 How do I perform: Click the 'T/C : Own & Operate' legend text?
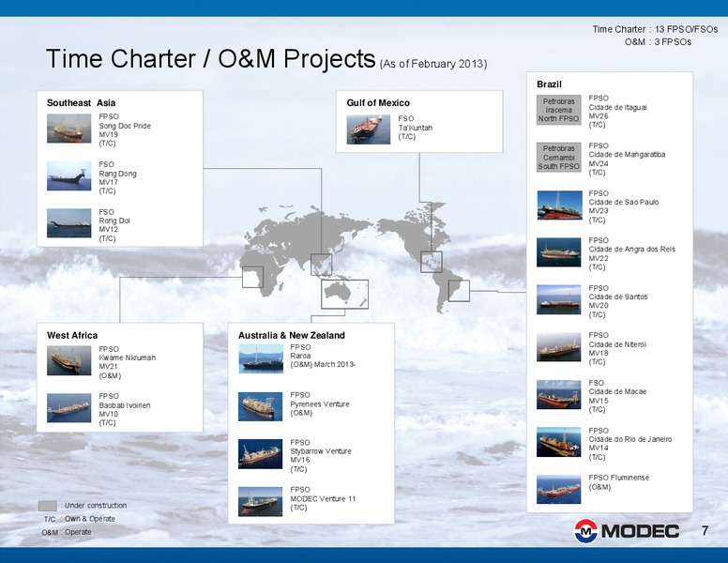click(80, 519)
